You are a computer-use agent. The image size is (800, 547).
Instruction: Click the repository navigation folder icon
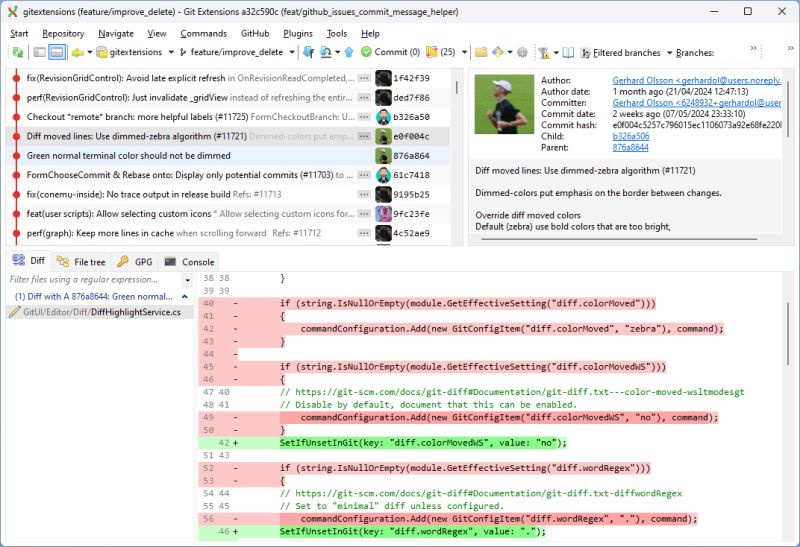coord(77,52)
